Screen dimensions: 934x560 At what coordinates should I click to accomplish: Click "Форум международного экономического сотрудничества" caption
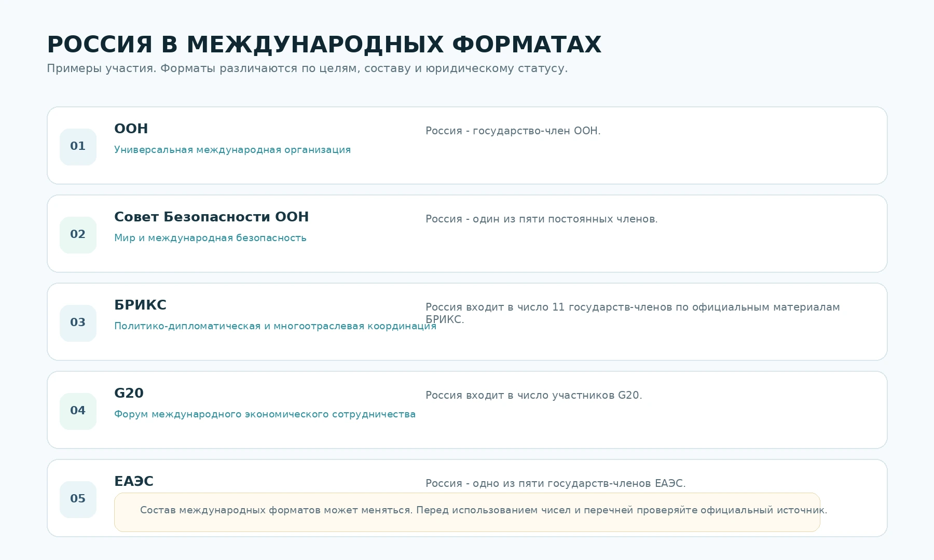click(265, 414)
